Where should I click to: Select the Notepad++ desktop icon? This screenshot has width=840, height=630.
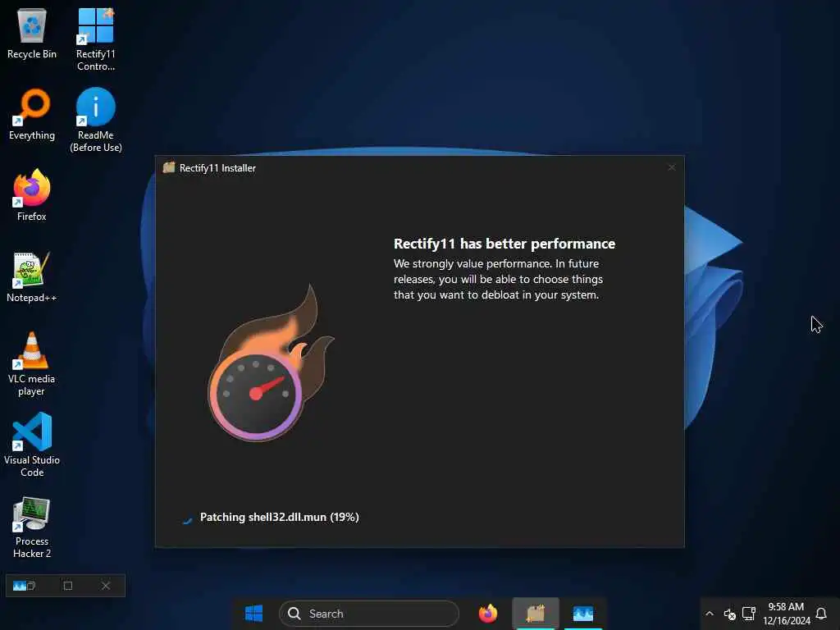coord(32,277)
